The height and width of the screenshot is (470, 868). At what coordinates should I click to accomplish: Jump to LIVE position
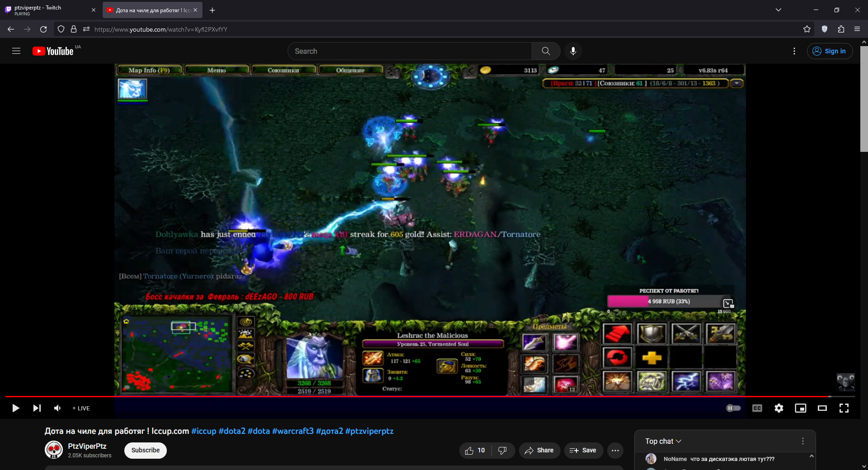pos(81,408)
